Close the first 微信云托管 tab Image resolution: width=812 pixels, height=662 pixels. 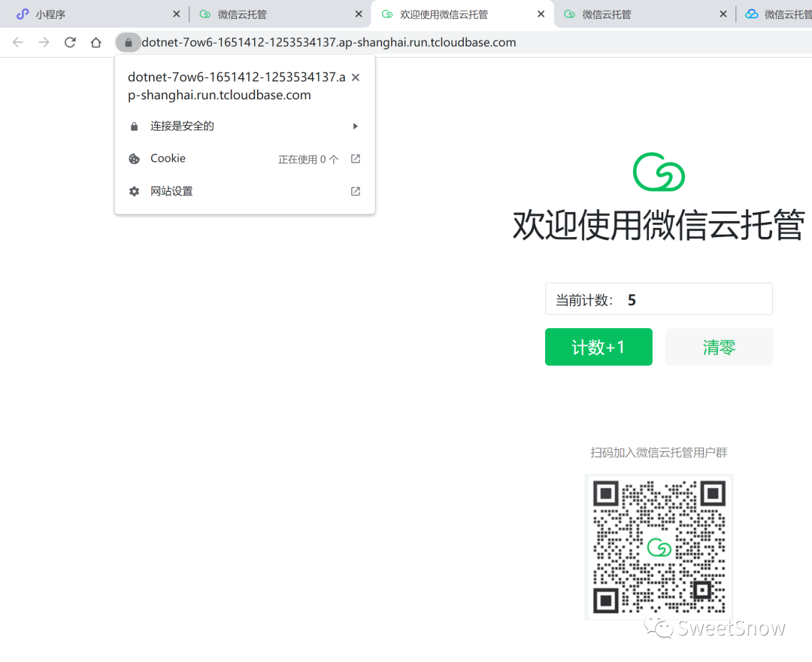359,14
